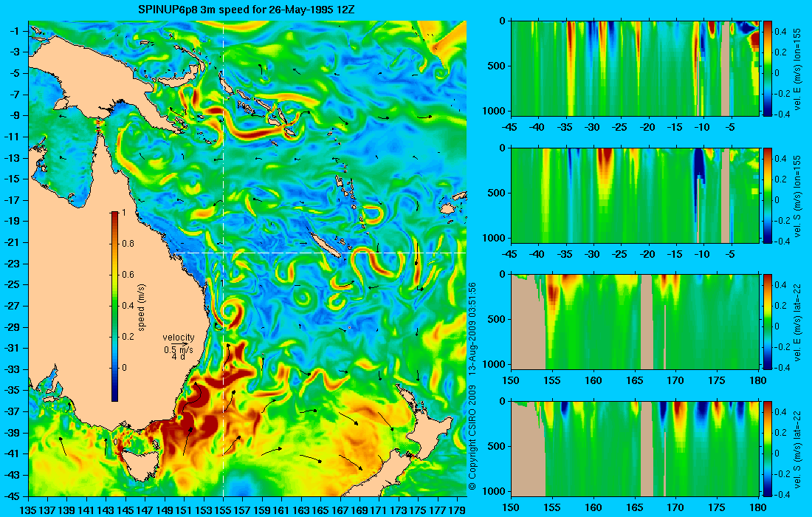Open the vel. S lon=155 depth section panel

635,195
